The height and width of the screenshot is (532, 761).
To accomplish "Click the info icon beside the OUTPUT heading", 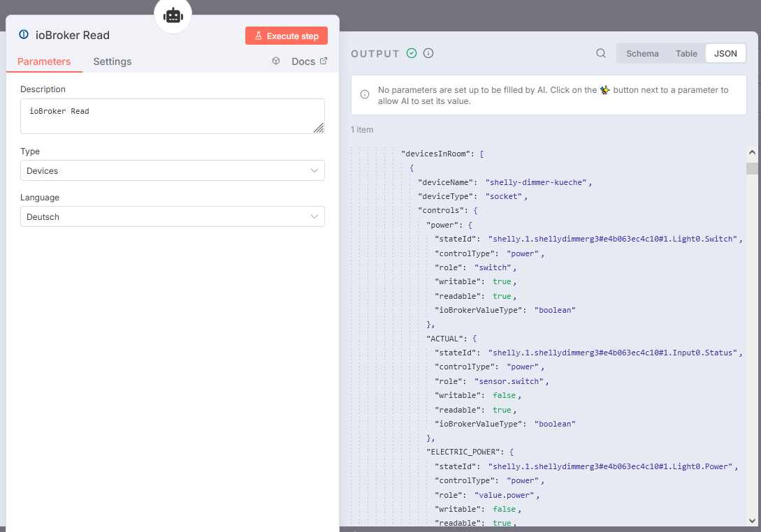I will tap(428, 53).
